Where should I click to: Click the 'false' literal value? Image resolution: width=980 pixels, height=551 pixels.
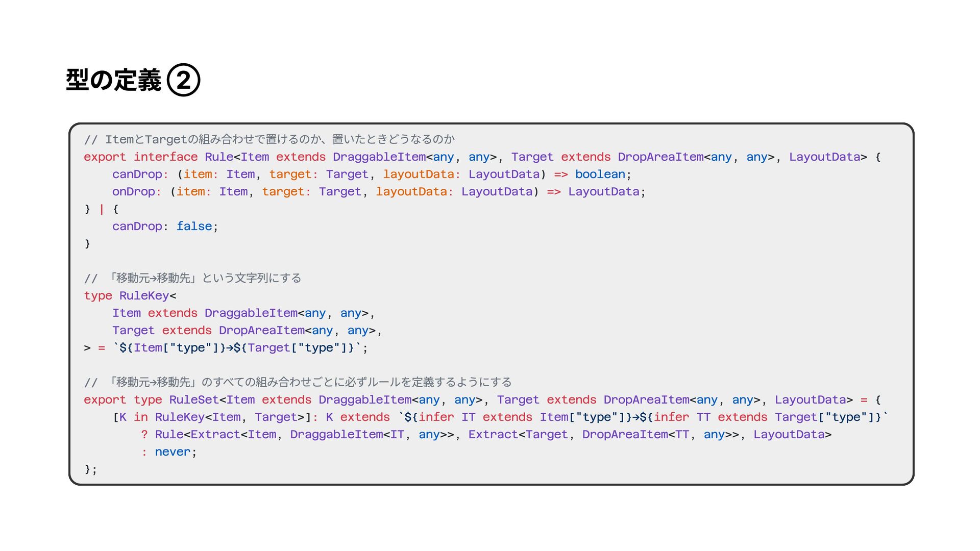[x=194, y=227]
